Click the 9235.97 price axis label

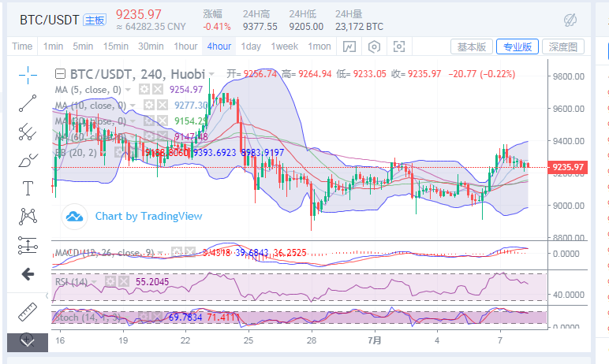(x=567, y=167)
